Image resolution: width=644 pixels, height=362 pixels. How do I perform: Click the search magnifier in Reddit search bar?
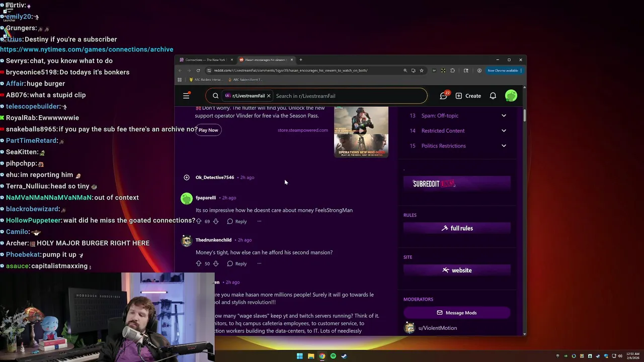[215, 96]
